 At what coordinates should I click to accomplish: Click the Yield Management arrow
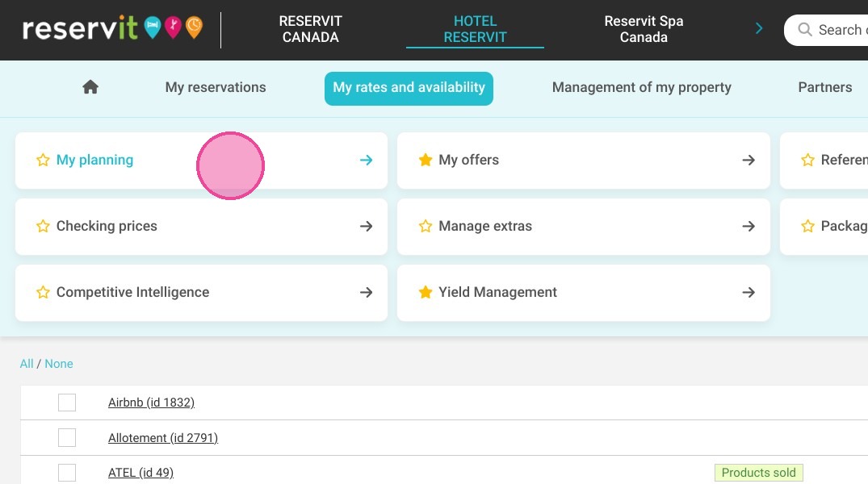(748, 292)
